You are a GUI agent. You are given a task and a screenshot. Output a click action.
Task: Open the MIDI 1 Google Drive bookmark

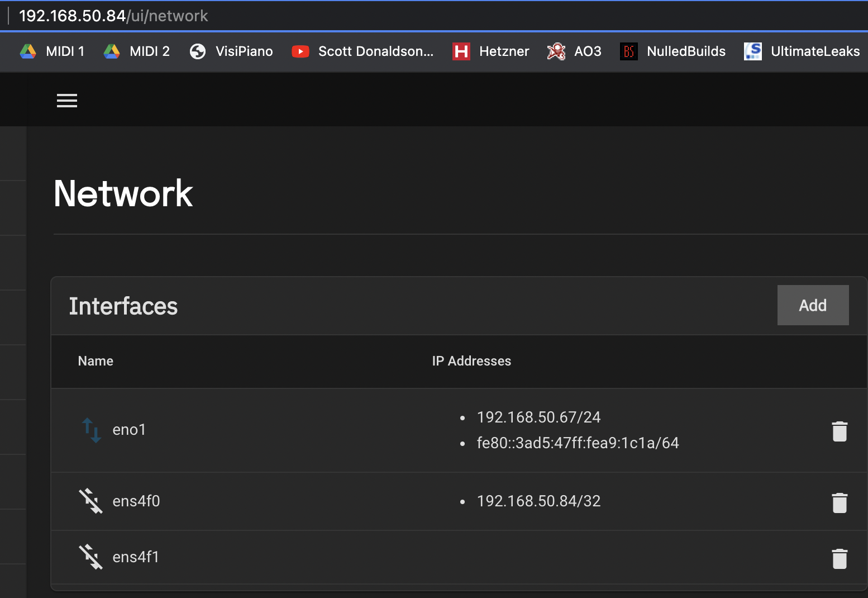(53, 51)
